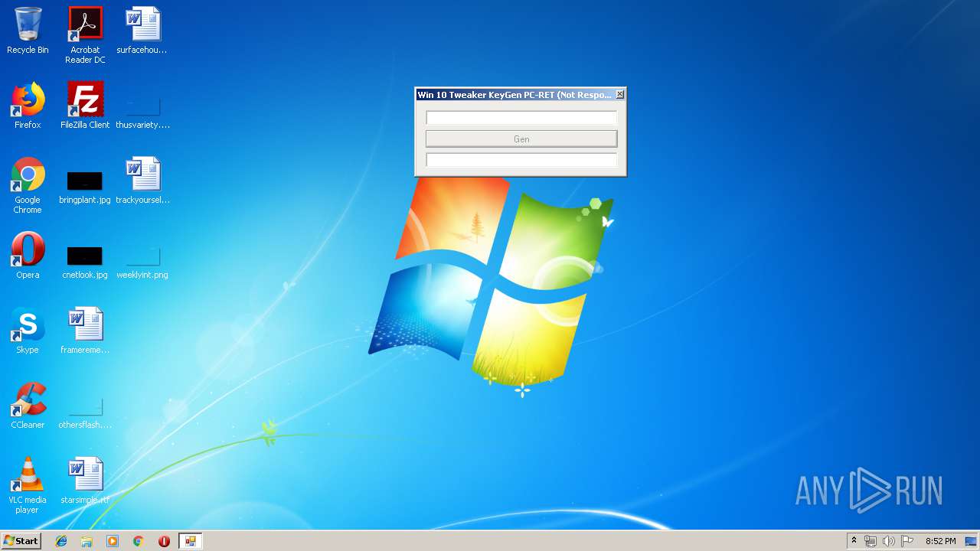
Task: Click the Gen button in KeyGen window
Action: 521,139
